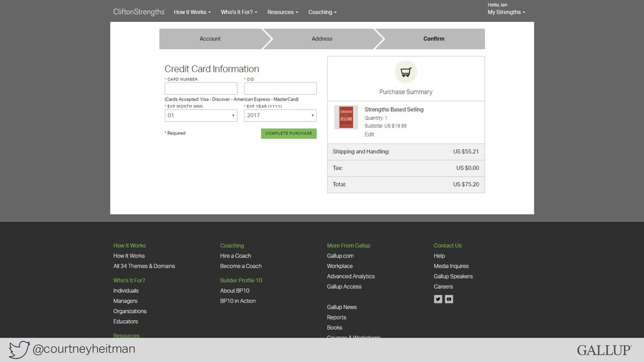
Task: Open the Exp Month dropdown
Action: coord(201,116)
